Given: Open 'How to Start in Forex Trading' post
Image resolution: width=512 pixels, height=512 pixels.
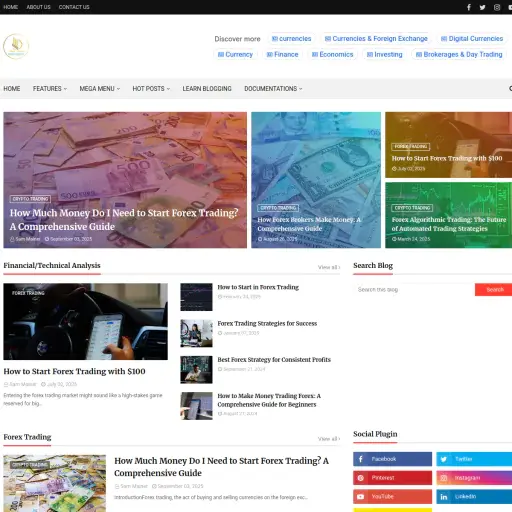Looking at the screenshot, I should coord(258,287).
